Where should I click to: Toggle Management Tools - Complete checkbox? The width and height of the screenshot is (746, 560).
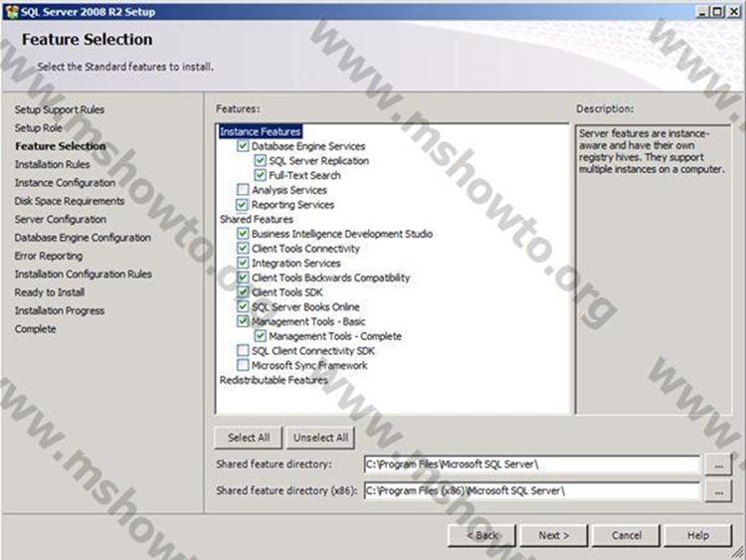coord(260,336)
